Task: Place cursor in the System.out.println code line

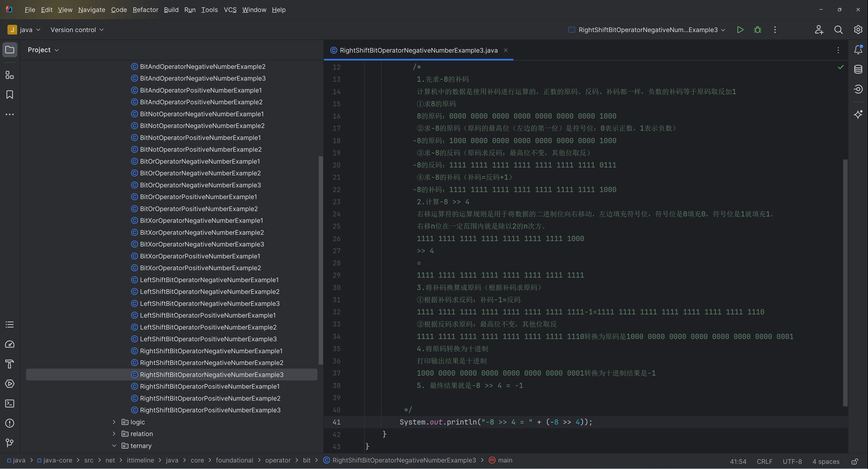Action: coord(496,422)
